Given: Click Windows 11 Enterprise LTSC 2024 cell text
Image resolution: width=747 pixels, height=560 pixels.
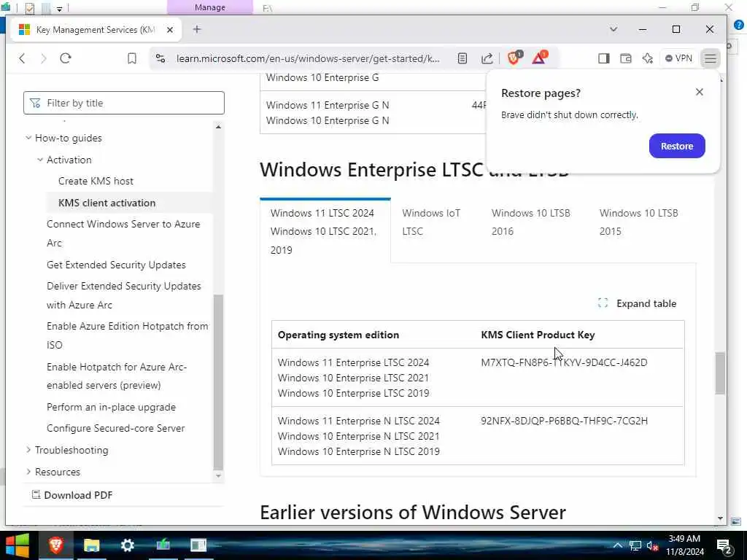Looking at the screenshot, I should (x=353, y=362).
